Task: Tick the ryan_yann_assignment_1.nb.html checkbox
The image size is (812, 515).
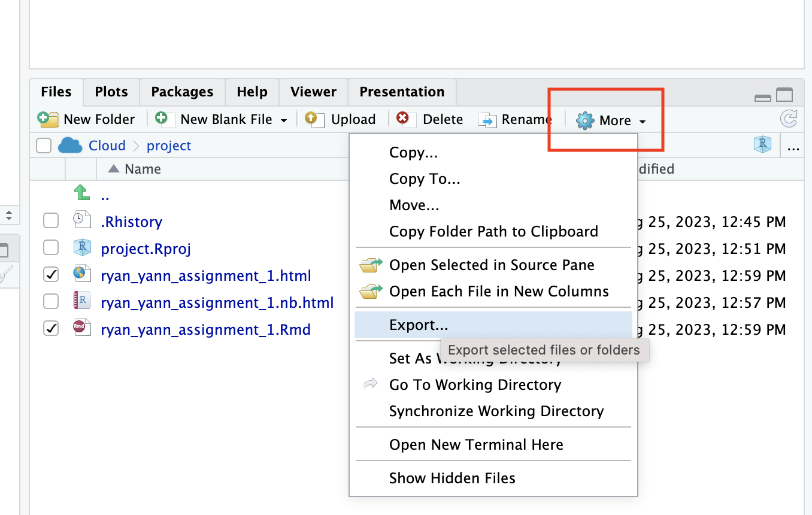Action: point(51,302)
